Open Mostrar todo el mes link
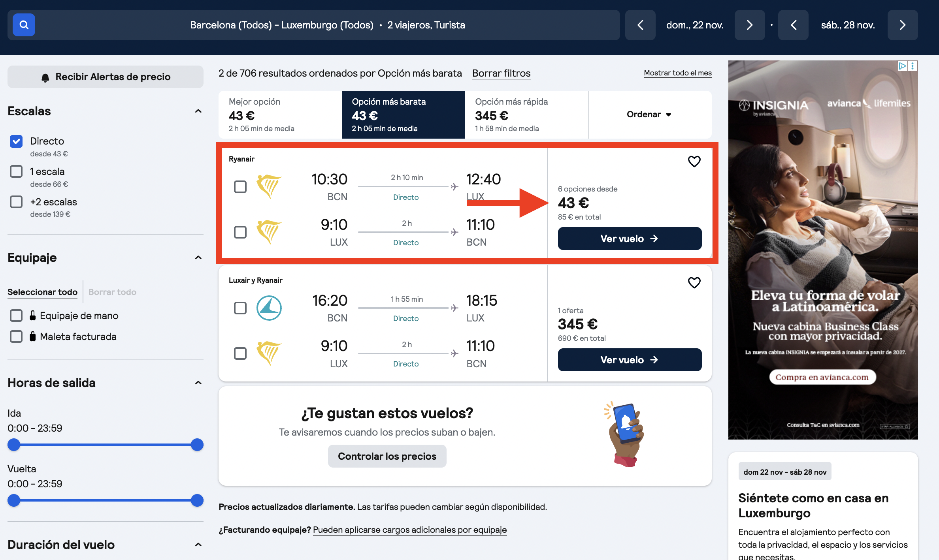Screen dimensions: 939x560 678,73
